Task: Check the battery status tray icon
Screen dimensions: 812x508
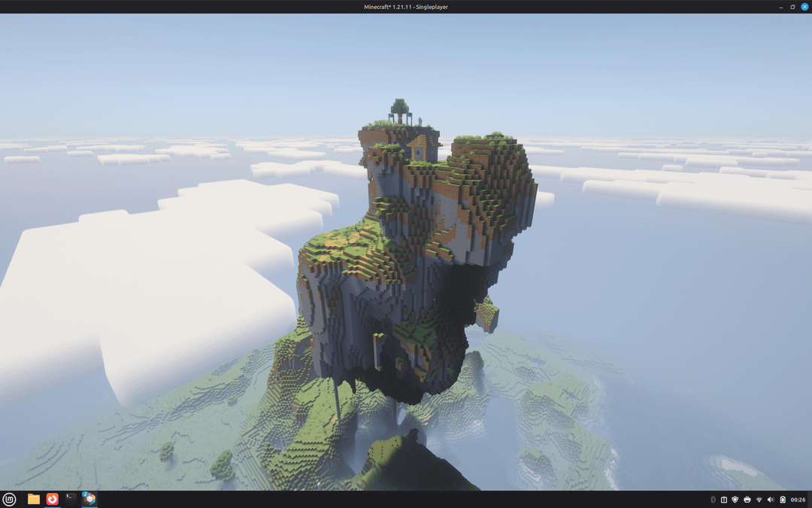Action: [783, 500]
